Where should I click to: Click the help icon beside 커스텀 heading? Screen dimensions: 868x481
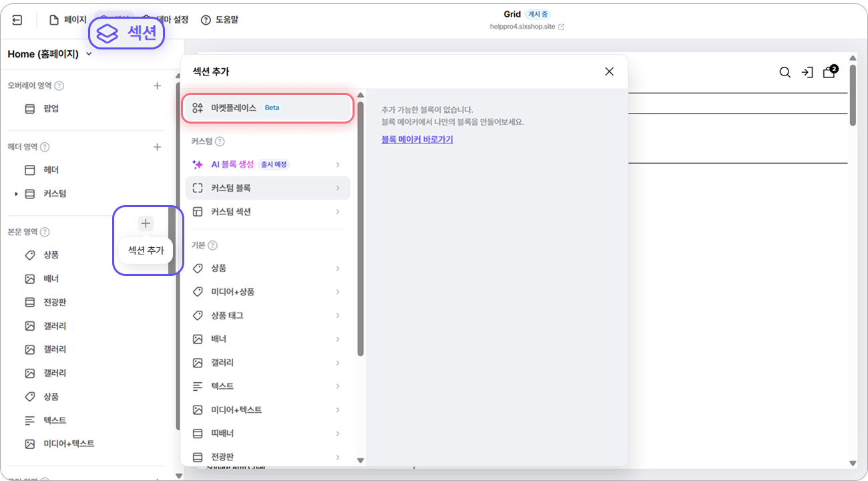pyautogui.click(x=220, y=142)
